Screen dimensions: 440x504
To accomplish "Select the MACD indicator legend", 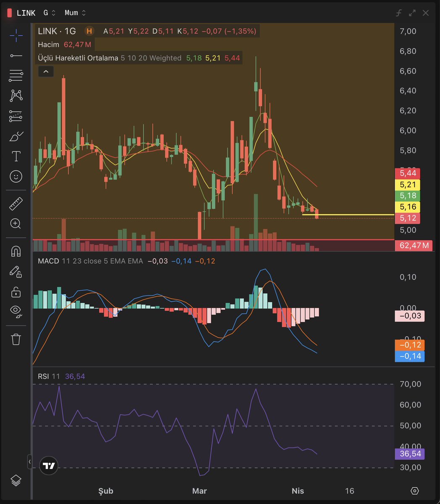I will (48, 261).
